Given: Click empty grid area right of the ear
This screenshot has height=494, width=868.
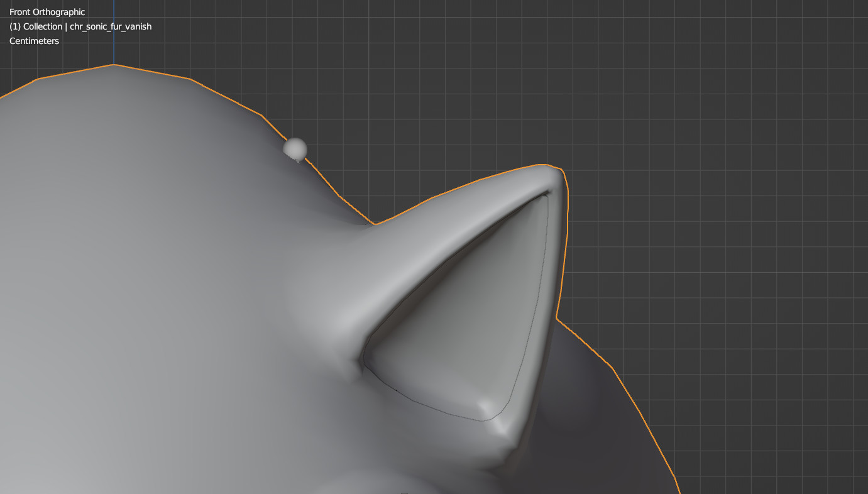Looking at the screenshot, I should pos(723,220).
